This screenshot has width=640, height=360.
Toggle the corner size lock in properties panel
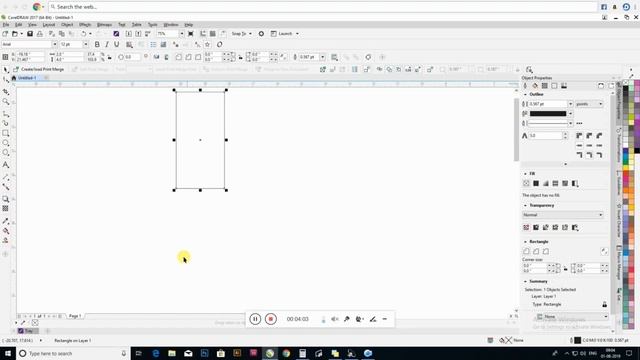565,268
